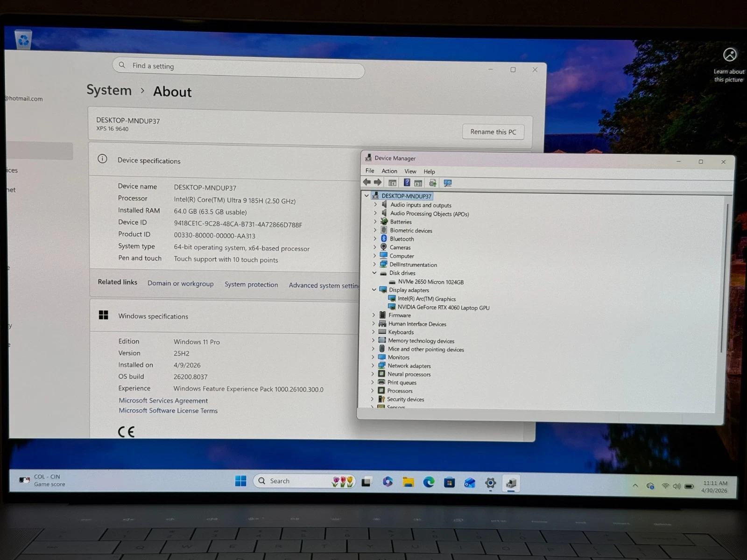Viewport: 747px width, 560px height.
Task: Click the Find a setting search box
Action: [x=238, y=67]
